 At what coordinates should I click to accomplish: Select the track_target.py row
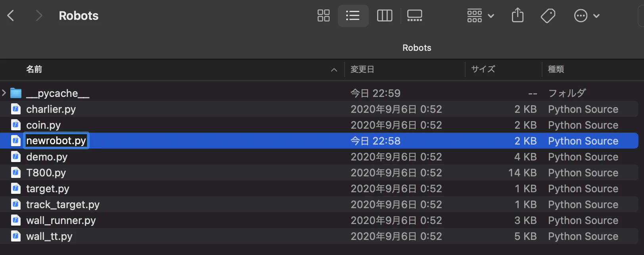[x=319, y=204]
